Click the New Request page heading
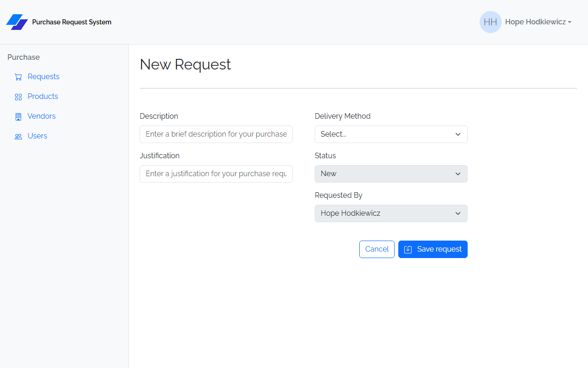Image resolution: width=588 pixels, height=368 pixels. pyautogui.click(x=185, y=64)
